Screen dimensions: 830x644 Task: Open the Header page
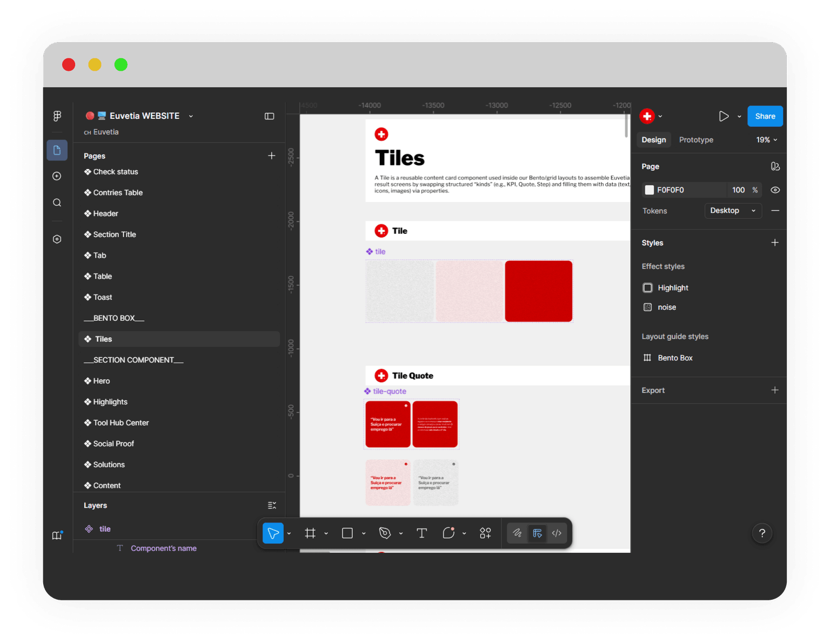[x=105, y=213]
